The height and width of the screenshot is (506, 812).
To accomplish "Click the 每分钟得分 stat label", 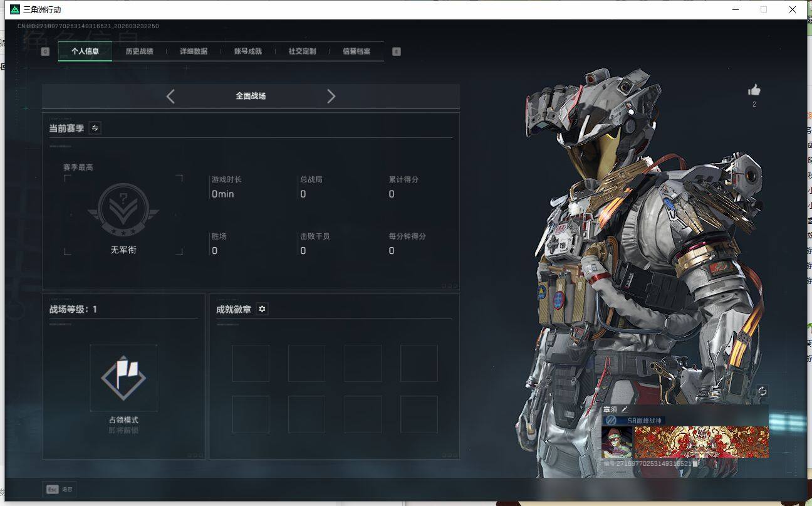I will (x=407, y=236).
